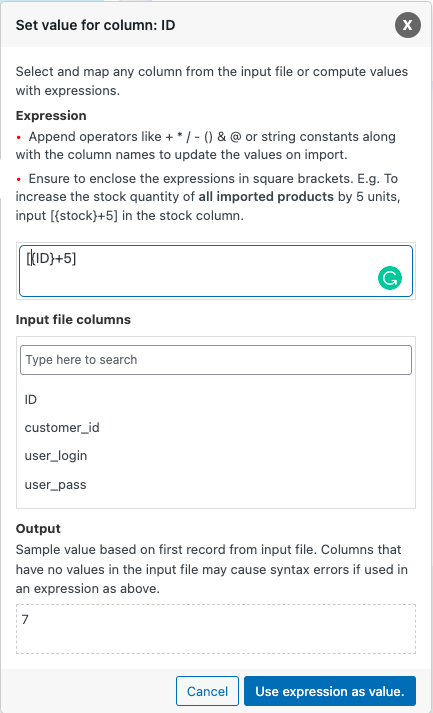Focus the expression text area containing [{ID}+5]
The width and height of the screenshot is (433, 713).
[x=216, y=271]
